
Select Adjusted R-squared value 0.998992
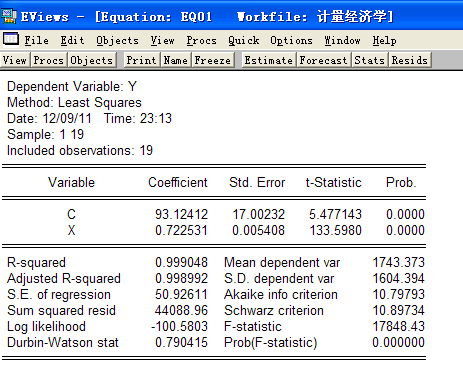tap(181, 278)
